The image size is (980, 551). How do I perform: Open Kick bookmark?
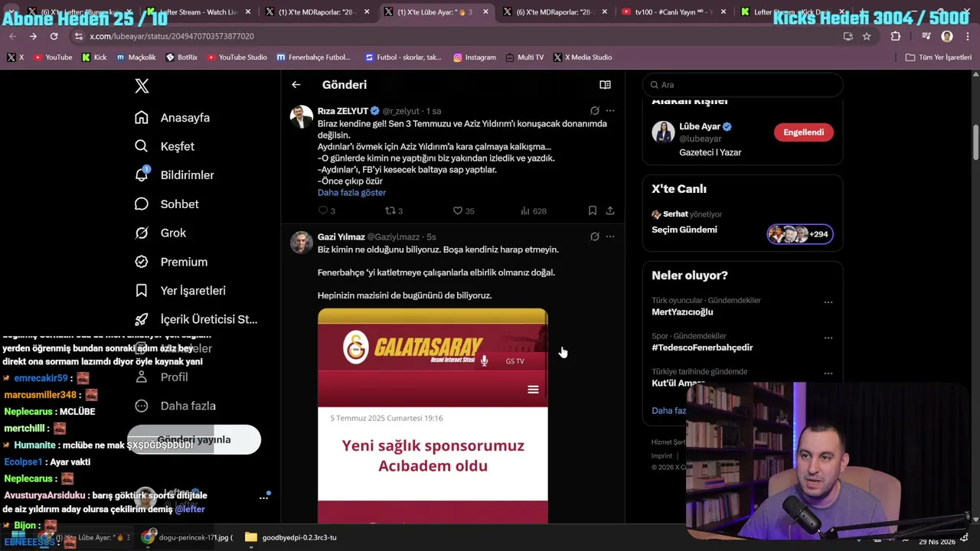tap(94, 57)
